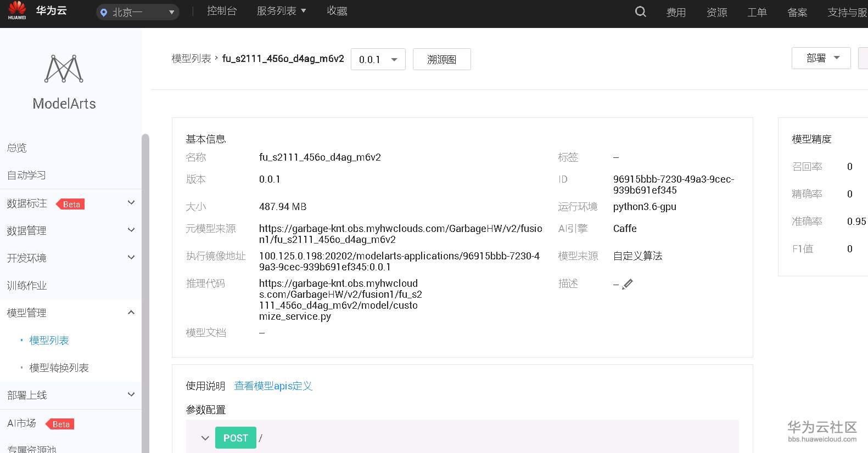Viewport: 868px width, 453px height.
Task: Open 总览 in the sidebar
Action: 16,148
